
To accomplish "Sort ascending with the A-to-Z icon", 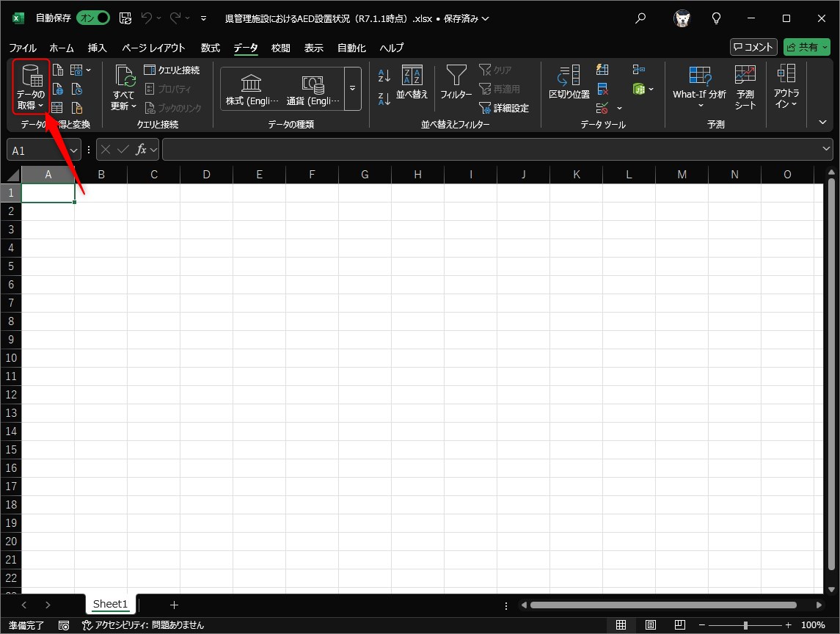I will tap(384, 75).
